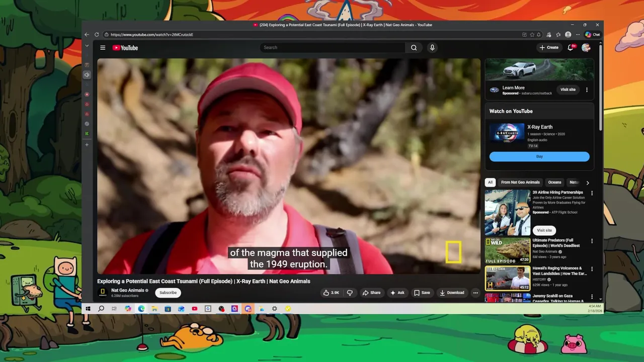This screenshot has width=644, height=362.
Task: Add this page to favorites star
Action: tap(532, 35)
